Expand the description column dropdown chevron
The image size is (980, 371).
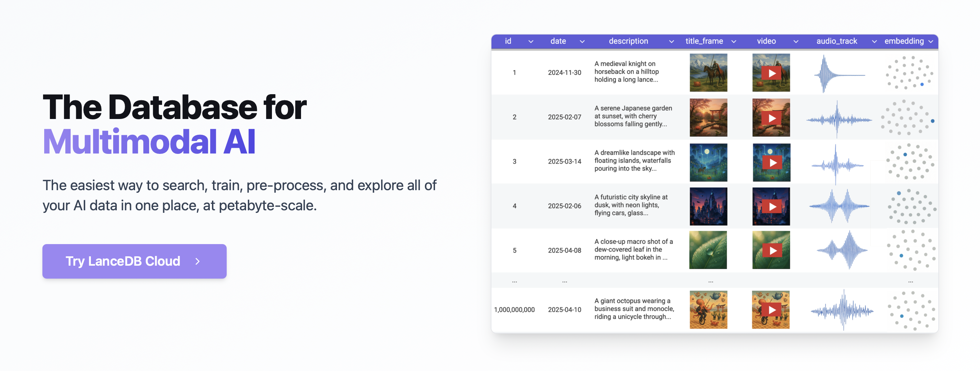(671, 41)
